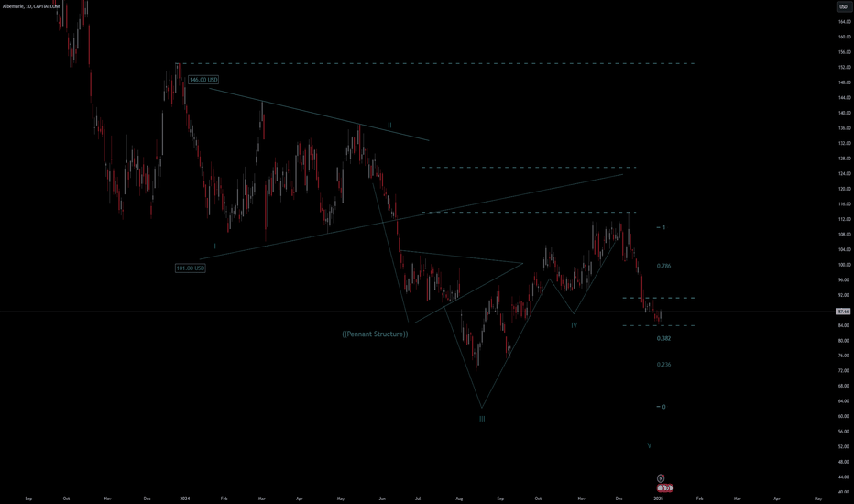
Task: Click wave label V projection
Action: [650, 445]
